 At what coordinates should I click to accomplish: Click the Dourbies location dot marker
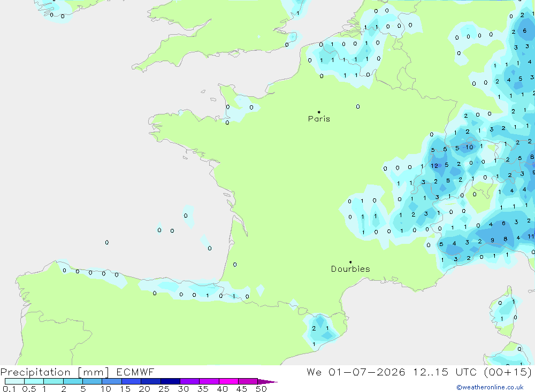pyautogui.click(x=350, y=262)
